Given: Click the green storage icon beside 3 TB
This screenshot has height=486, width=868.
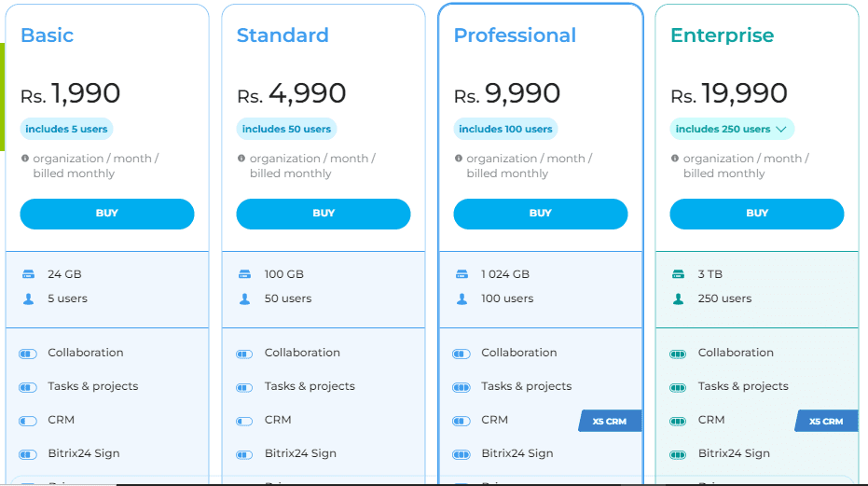Looking at the screenshot, I should tap(678, 273).
